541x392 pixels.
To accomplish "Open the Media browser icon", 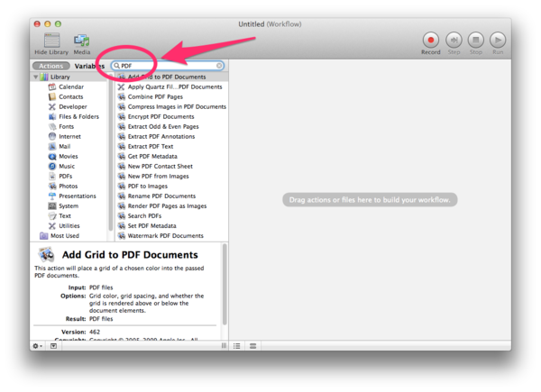I will pos(82,41).
